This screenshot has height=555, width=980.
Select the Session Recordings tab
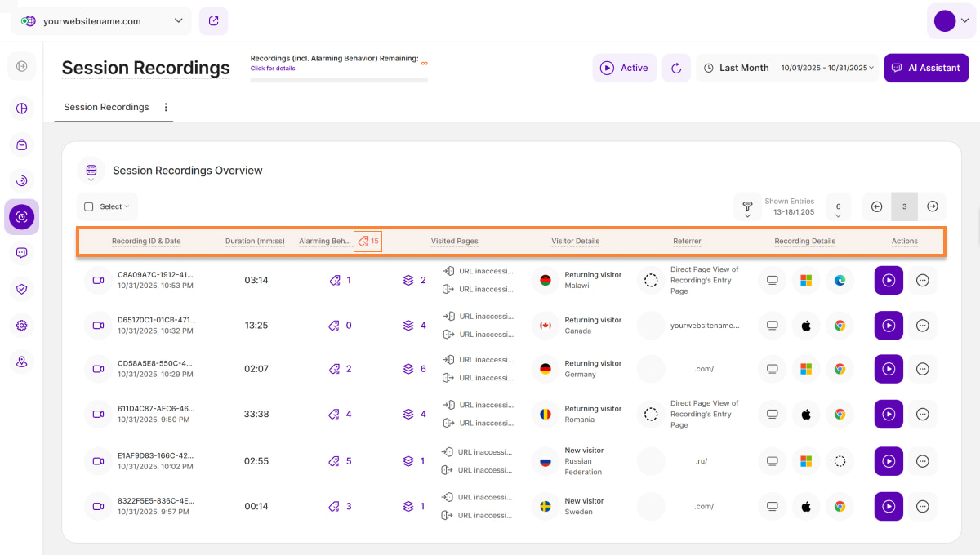coord(106,107)
